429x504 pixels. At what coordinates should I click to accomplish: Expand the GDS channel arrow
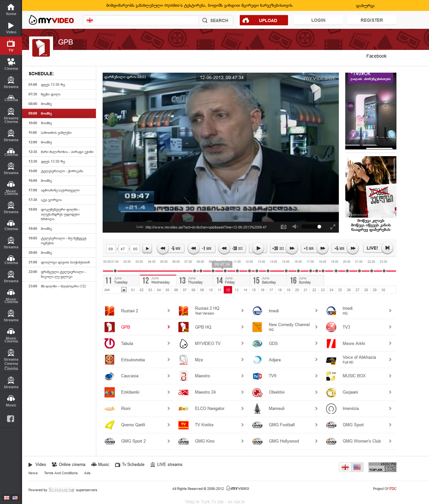pyautogui.click(x=316, y=343)
